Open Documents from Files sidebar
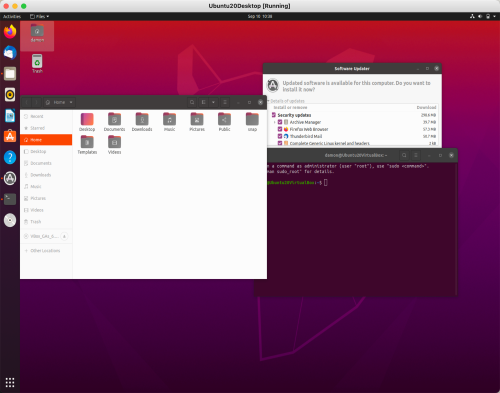Image resolution: width=500 pixels, height=393 pixels. (46, 163)
